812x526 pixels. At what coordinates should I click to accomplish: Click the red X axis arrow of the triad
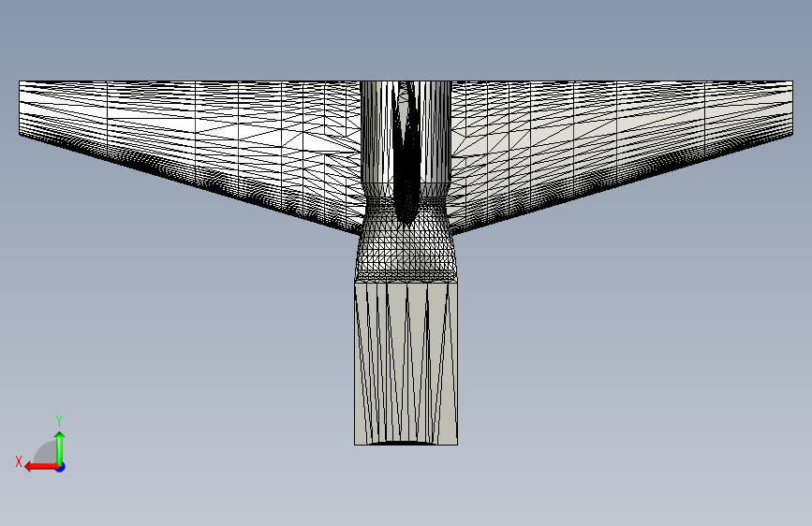41,467
